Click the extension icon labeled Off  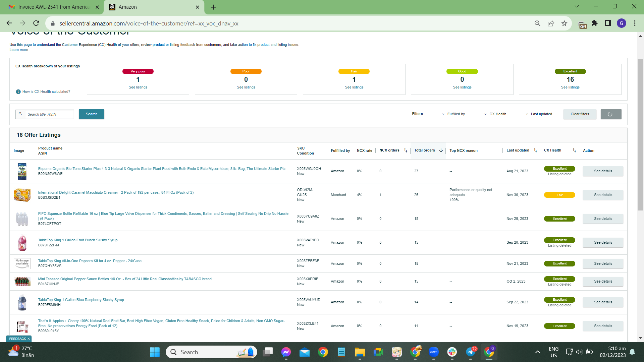click(583, 24)
